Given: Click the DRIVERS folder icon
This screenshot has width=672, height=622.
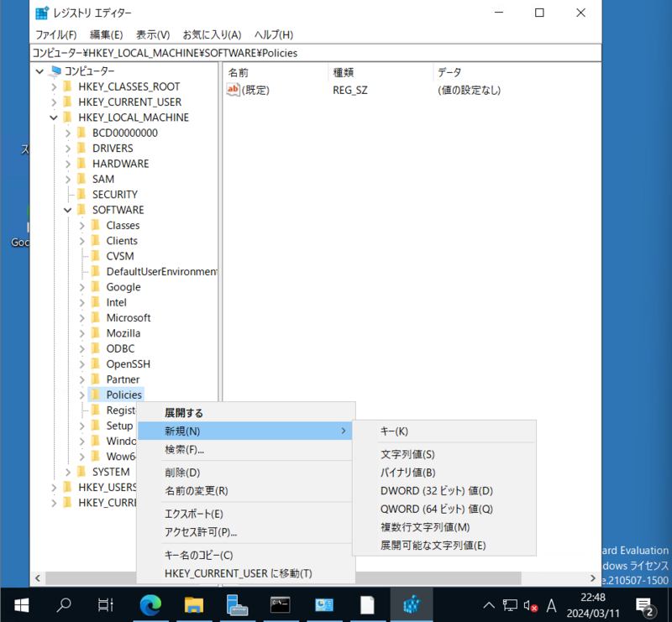Looking at the screenshot, I should tap(81, 149).
